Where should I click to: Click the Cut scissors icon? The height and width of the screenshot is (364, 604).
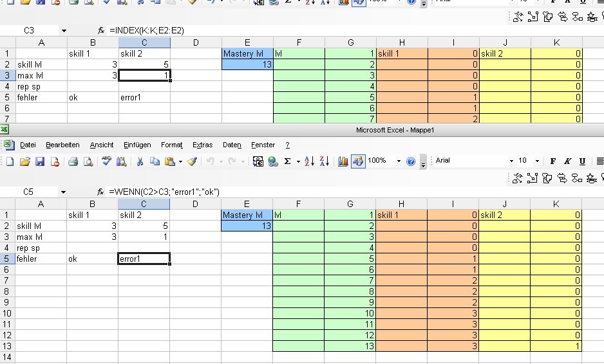[140, 161]
